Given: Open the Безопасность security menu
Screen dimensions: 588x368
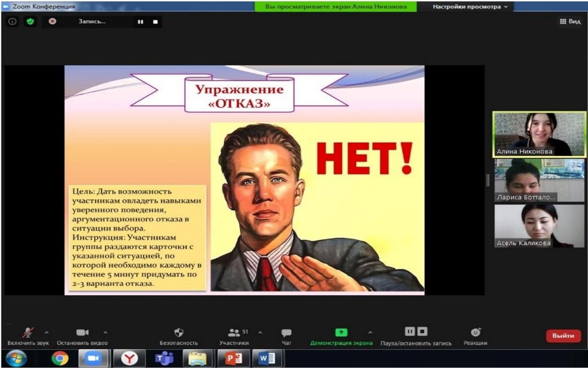Looking at the screenshot, I should (x=179, y=336).
